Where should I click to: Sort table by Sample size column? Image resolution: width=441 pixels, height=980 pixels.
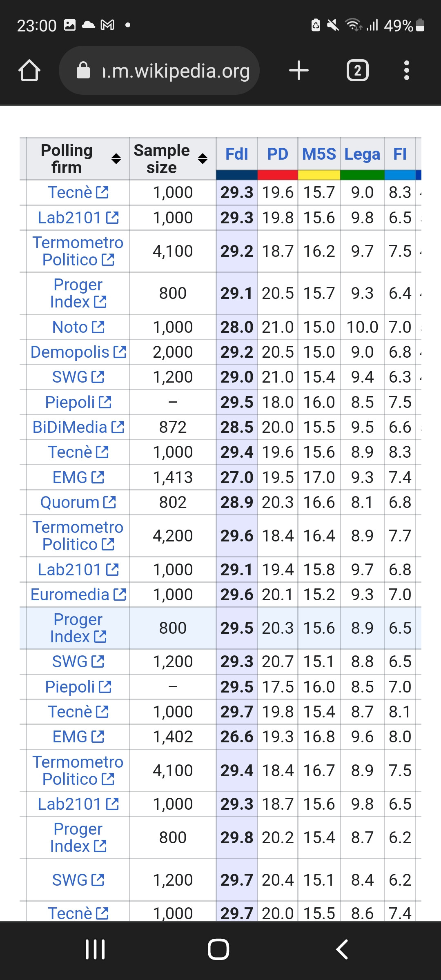click(203, 159)
